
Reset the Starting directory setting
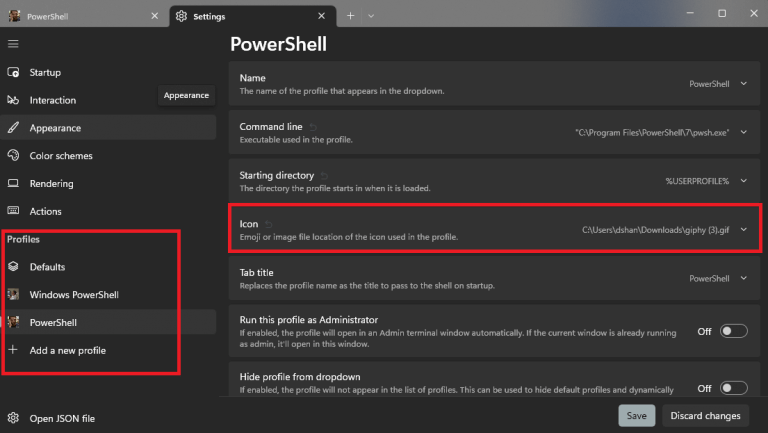pos(324,176)
